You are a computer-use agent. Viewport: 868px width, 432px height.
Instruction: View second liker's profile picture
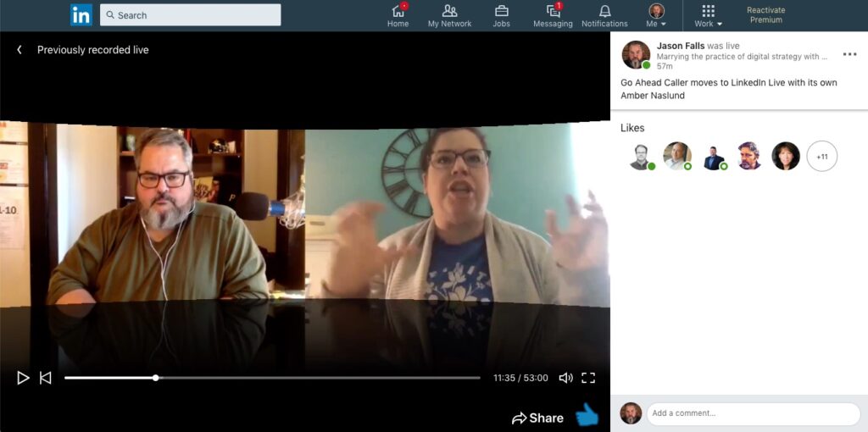677,156
